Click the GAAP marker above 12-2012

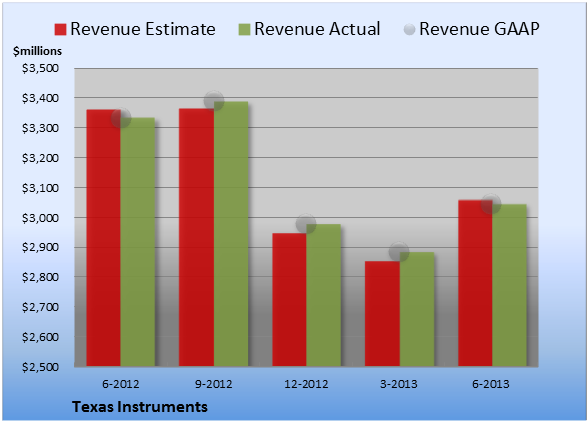306,224
